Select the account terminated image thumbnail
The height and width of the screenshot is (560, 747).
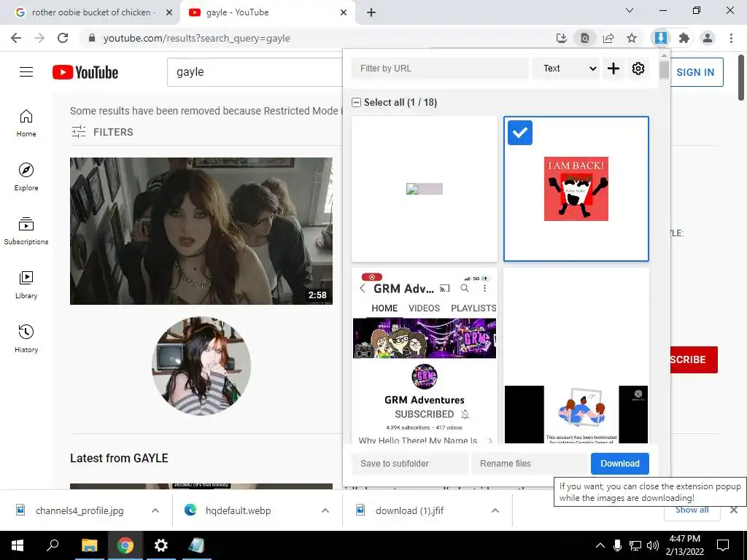[x=576, y=356]
